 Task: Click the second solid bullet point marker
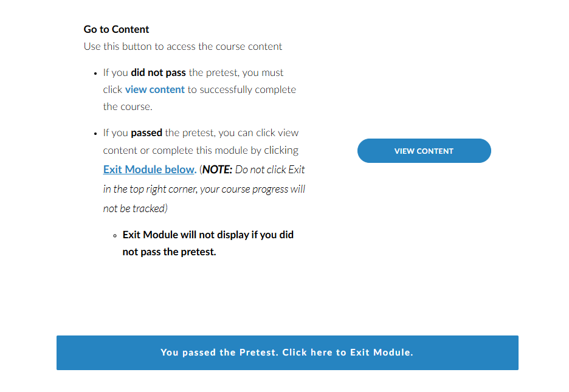96,134
